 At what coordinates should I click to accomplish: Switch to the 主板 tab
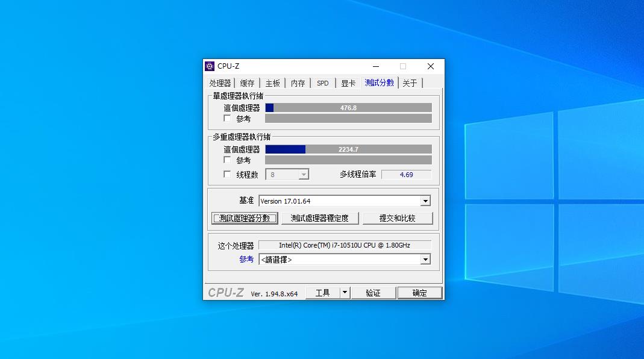point(272,83)
